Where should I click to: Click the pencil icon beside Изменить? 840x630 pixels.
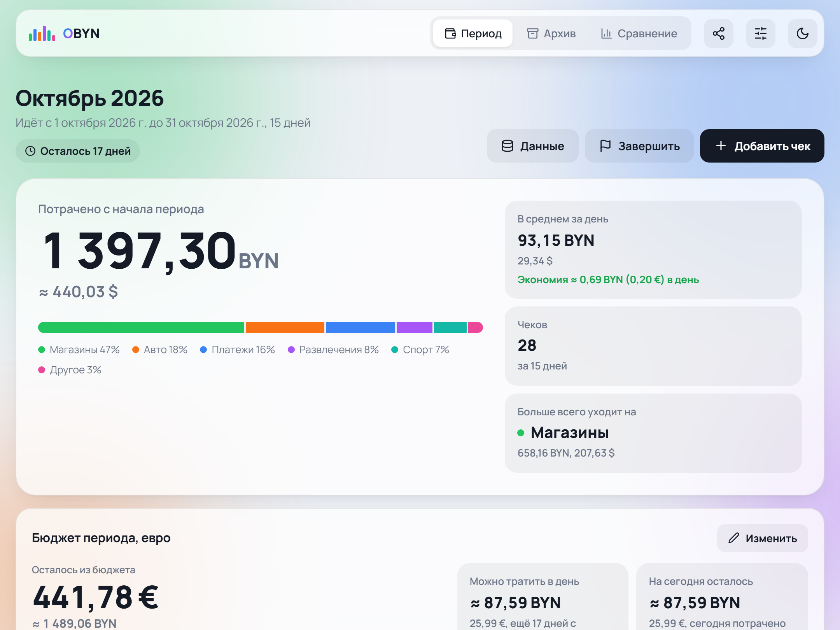click(734, 538)
